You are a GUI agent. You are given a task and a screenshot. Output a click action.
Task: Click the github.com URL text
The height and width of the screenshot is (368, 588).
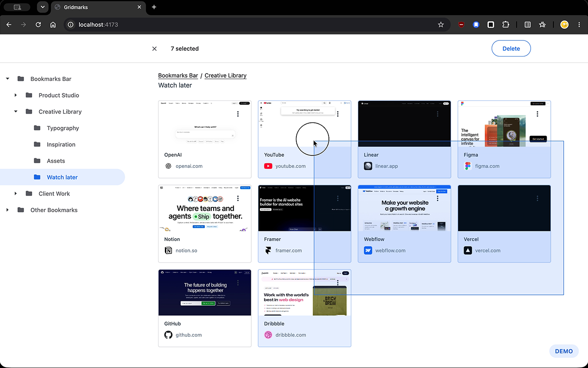[189, 335]
